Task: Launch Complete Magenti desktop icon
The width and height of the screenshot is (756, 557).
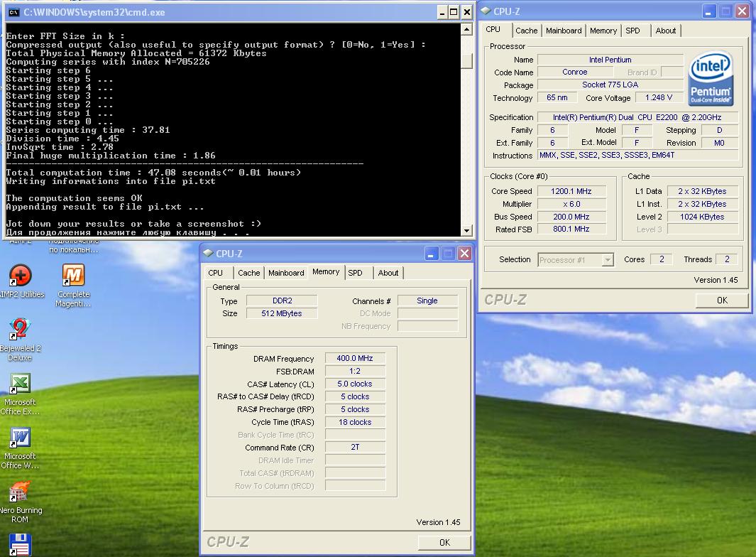Action: click(73, 286)
